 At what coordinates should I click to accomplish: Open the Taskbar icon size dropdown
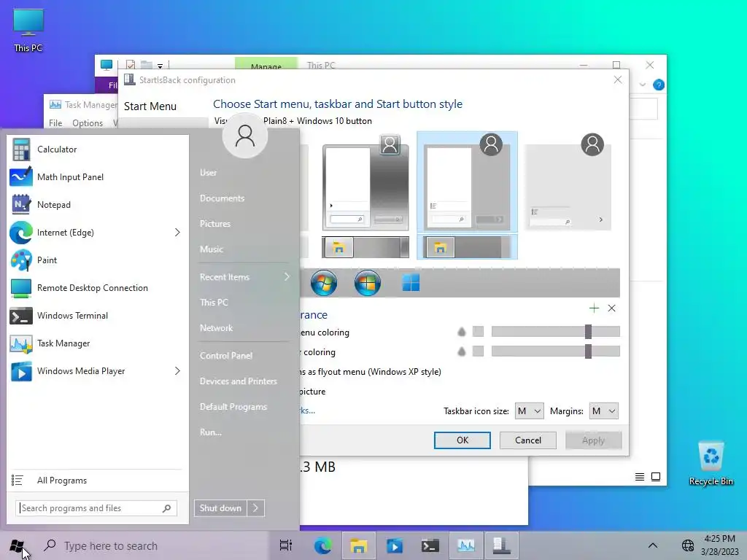[529, 411]
